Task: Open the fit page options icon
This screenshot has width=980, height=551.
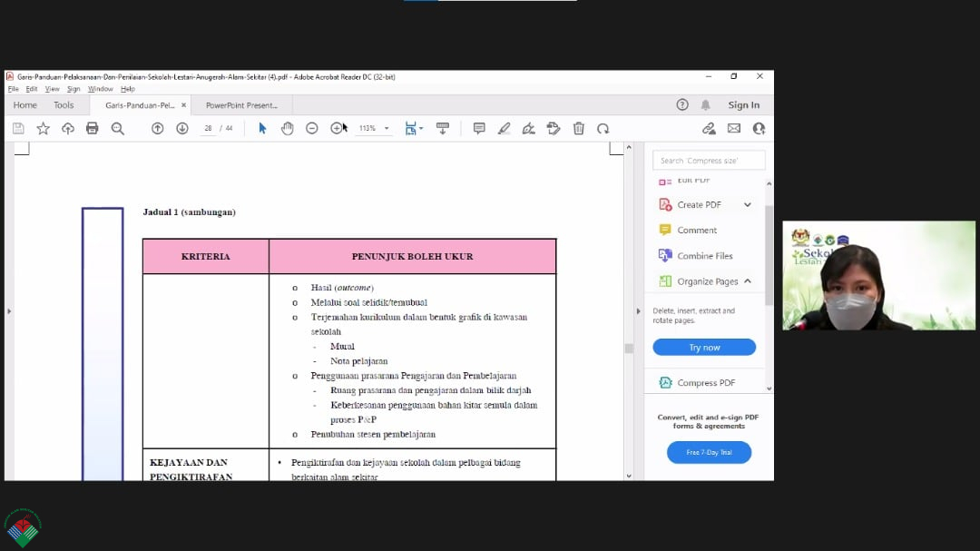Action: click(x=411, y=128)
